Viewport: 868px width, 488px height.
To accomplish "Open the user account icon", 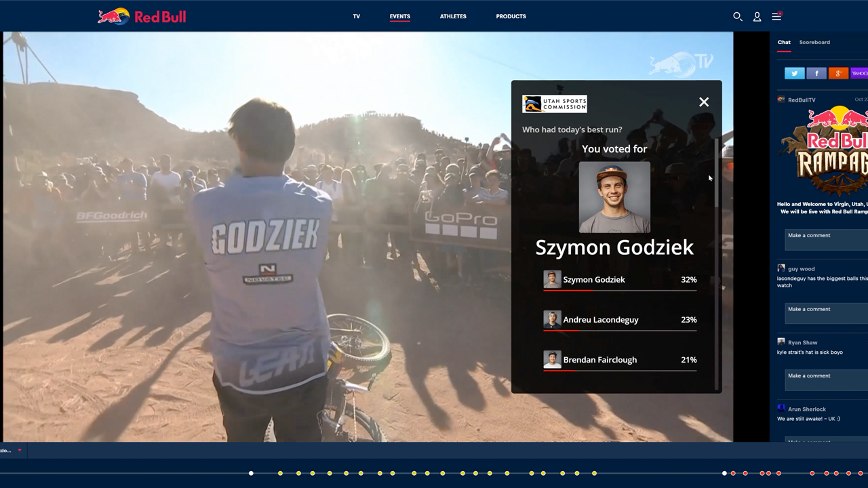I will [757, 16].
